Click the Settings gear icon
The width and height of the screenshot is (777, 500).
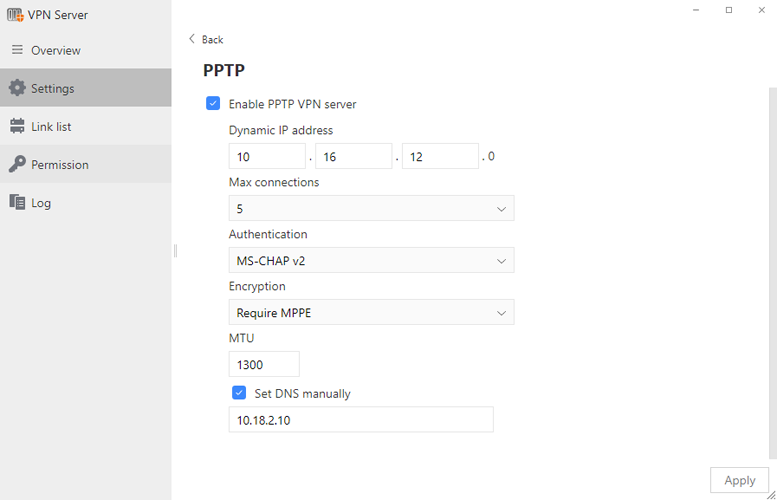[17, 88]
